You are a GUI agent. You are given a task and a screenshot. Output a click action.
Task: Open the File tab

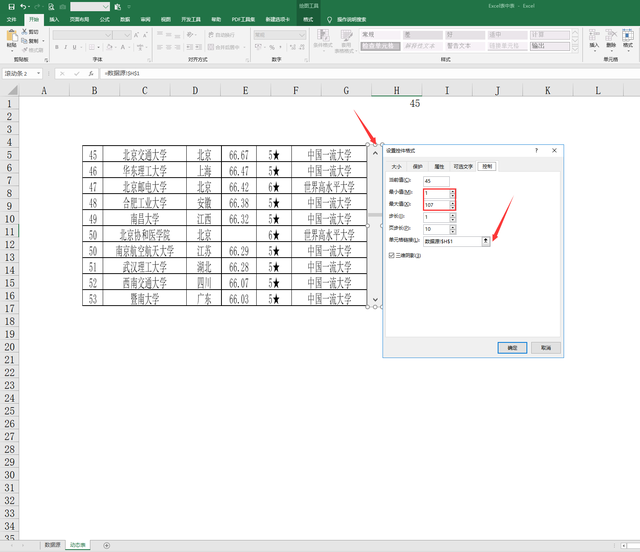click(11, 20)
